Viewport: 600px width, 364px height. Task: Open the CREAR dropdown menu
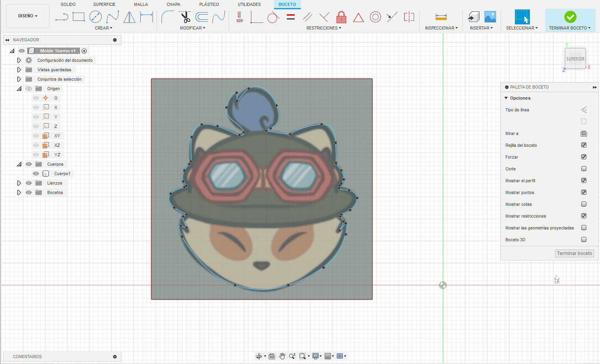(x=104, y=28)
